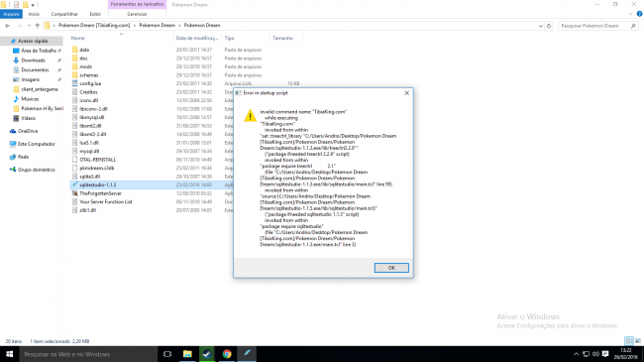Select Rede in navigation pane
This screenshot has width=644, height=362.
coord(23,157)
